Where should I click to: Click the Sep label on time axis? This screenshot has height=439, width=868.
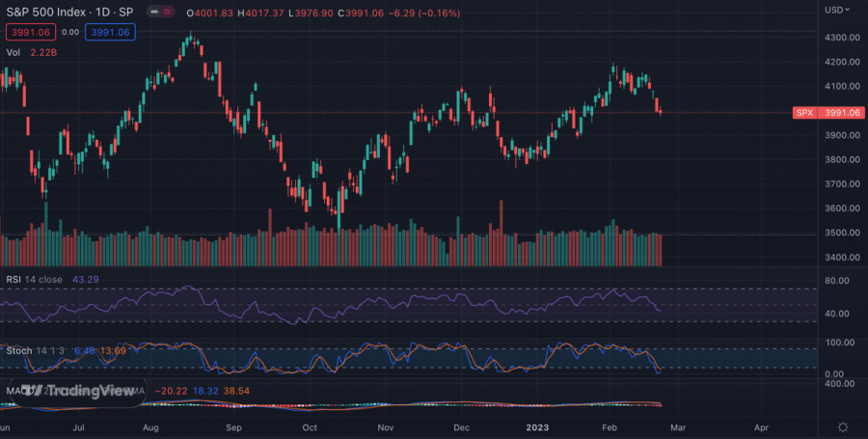pyautogui.click(x=233, y=427)
